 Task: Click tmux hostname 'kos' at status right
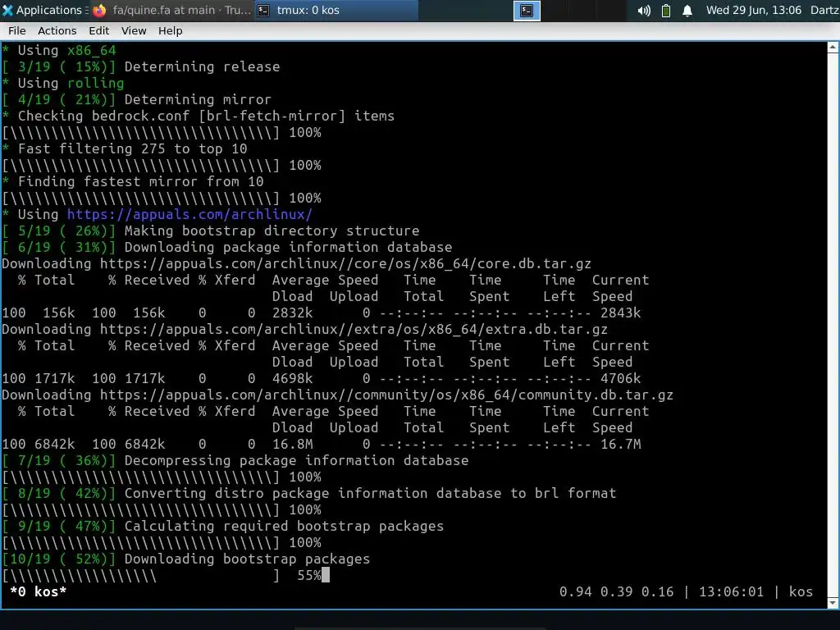point(801,591)
